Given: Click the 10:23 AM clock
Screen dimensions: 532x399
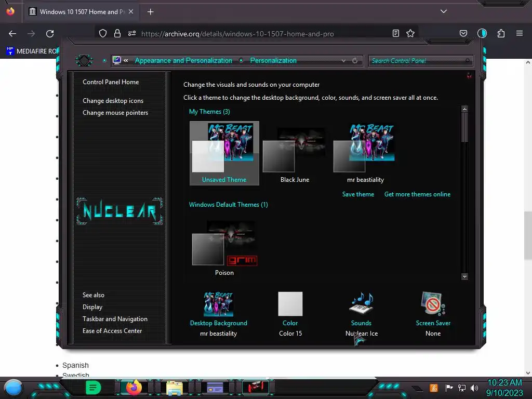Looking at the screenshot, I should [x=504, y=382].
